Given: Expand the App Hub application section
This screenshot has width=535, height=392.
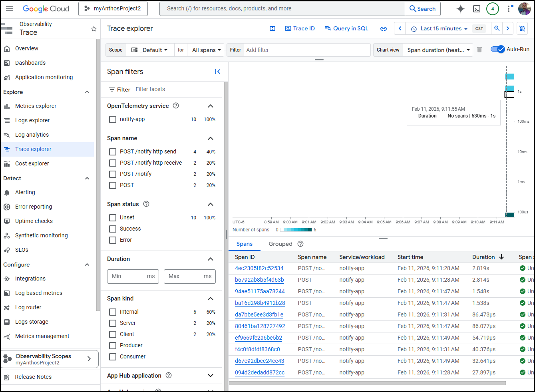Looking at the screenshot, I should [x=211, y=376].
